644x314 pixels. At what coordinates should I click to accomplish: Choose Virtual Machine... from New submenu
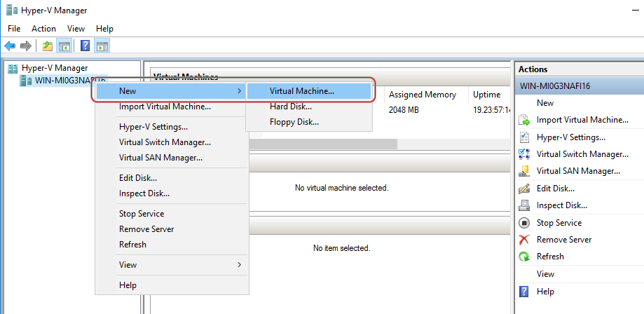tap(309, 91)
